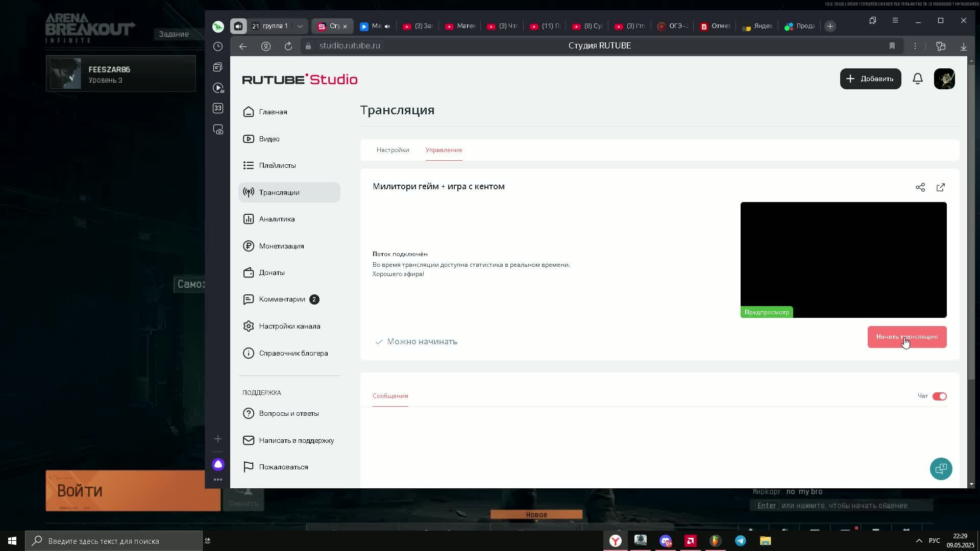Click the share icon for the stream
The height and width of the screenshot is (551, 980).
(x=920, y=187)
